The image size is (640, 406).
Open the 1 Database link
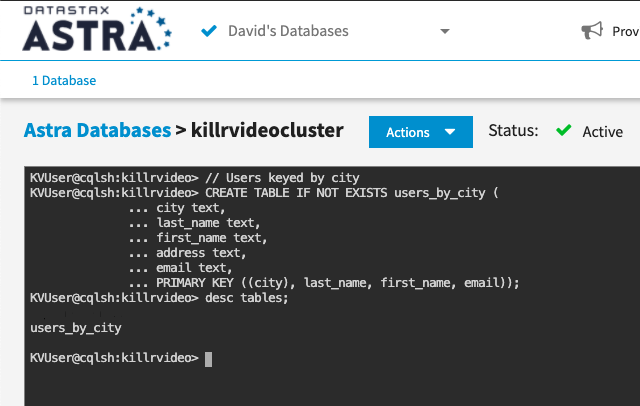[64, 80]
